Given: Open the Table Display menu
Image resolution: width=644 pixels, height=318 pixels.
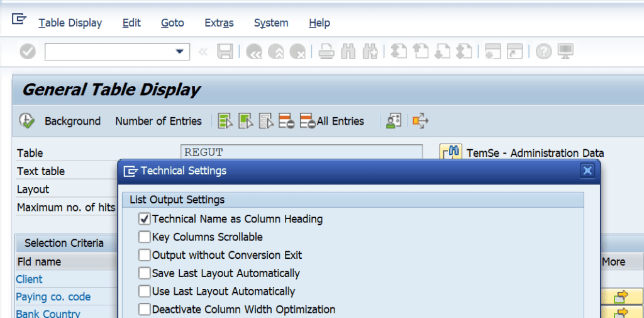Looking at the screenshot, I should [x=70, y=23].
